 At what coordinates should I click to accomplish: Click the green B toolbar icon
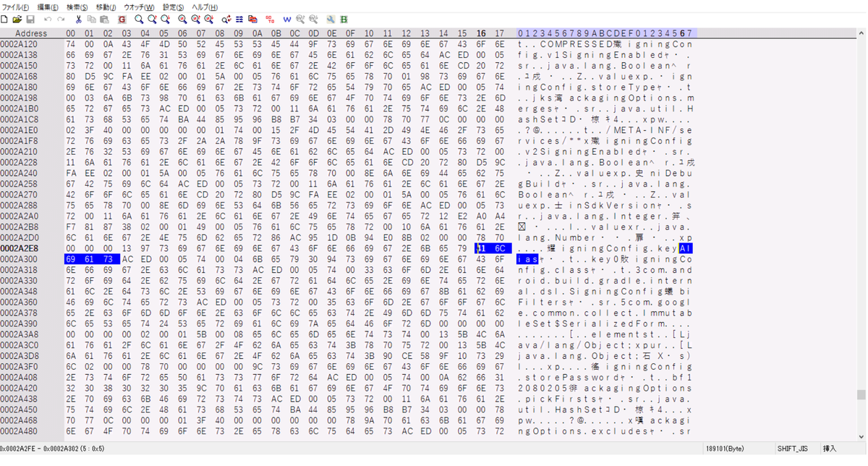click(x=344, y=20)
